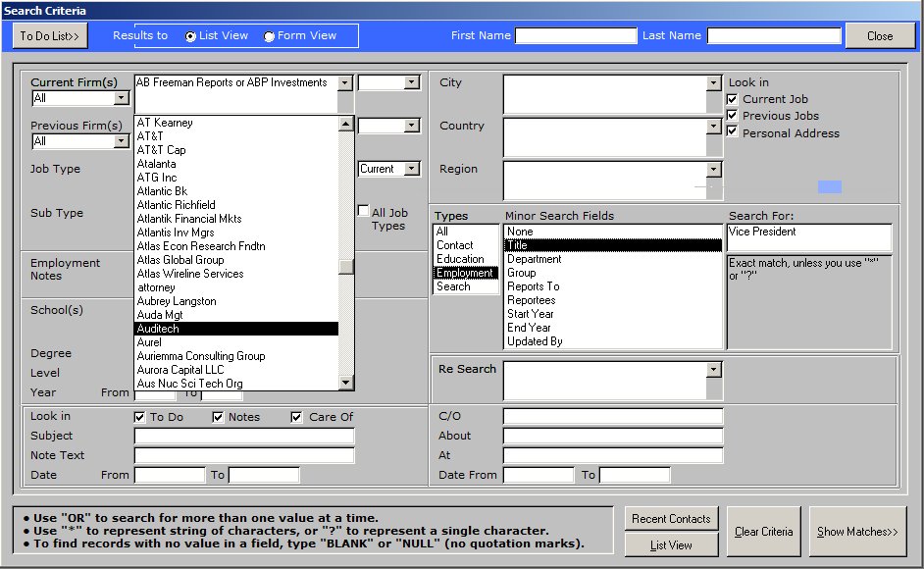Viewport: 924px width, 569px height.
Task: Select AT&T Cap in the firm list
Action: [x=237, y=150]
